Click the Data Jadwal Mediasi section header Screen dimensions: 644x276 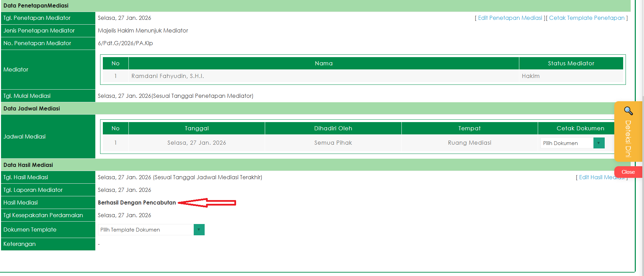32,108
